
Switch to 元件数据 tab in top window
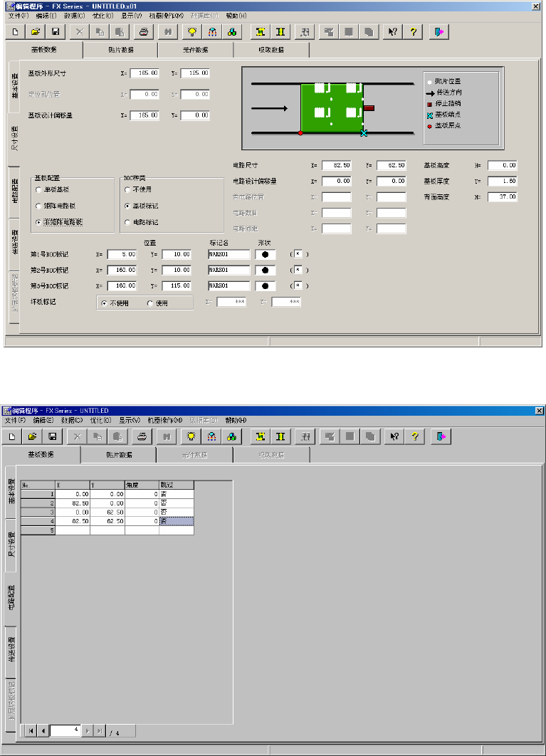(195, 50)
